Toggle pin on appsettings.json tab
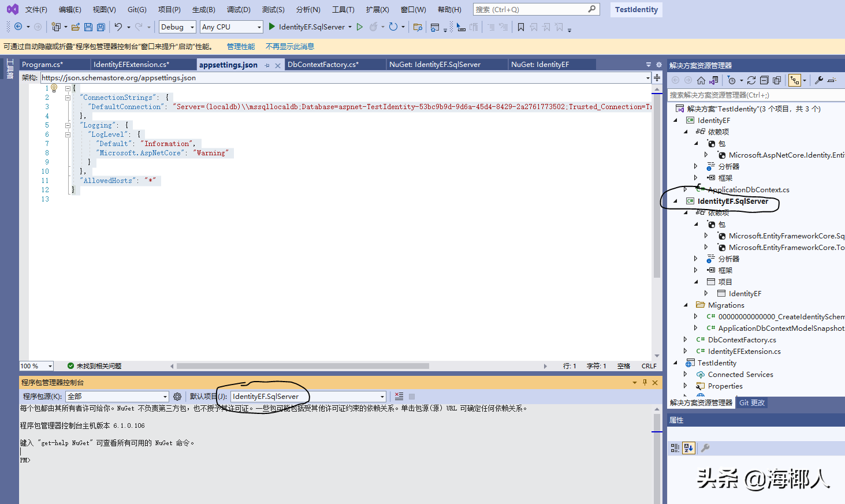This screenshot has width=845, height=504. pyautogui.click(x=267, y=65)
